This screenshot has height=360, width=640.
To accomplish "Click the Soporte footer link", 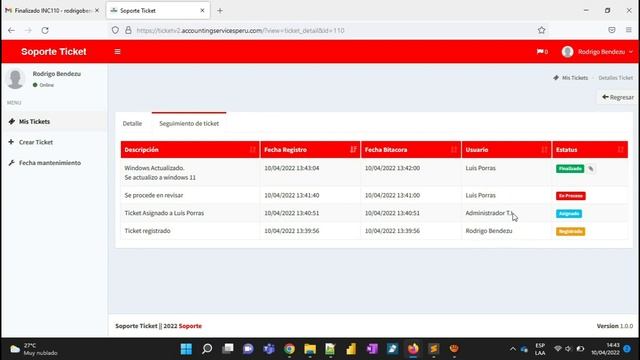I will (190, 326).
